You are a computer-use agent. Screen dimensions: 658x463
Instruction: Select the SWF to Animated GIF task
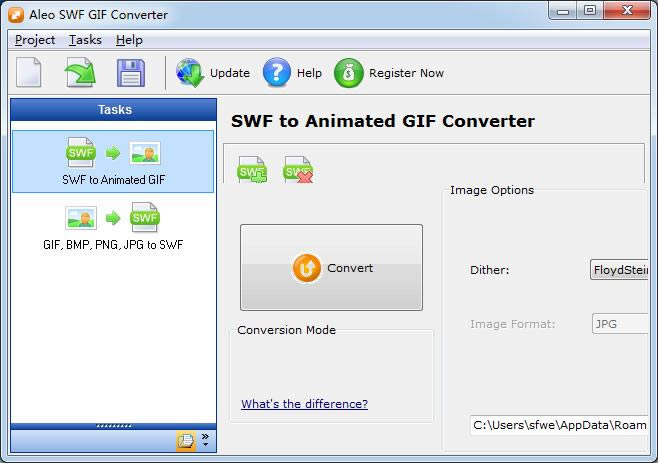113,162
